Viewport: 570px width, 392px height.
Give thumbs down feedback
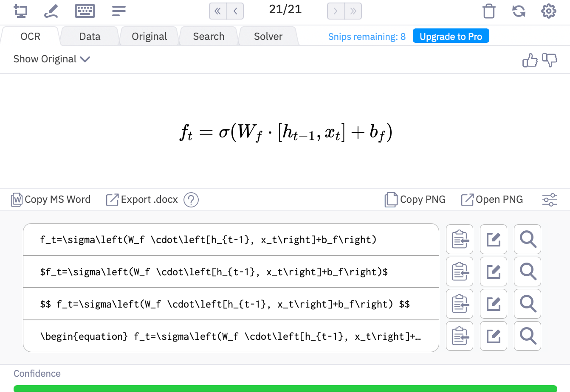point(550,60)
